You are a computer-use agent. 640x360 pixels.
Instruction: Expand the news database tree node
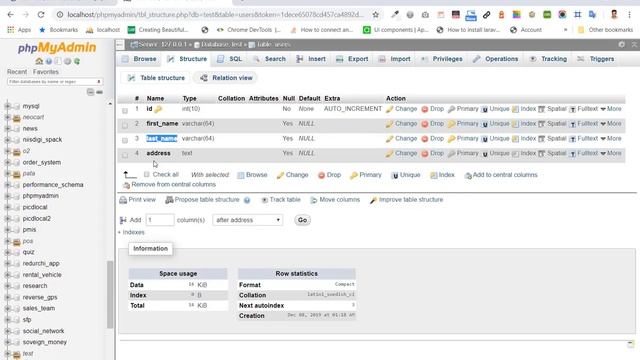(7, 129)
